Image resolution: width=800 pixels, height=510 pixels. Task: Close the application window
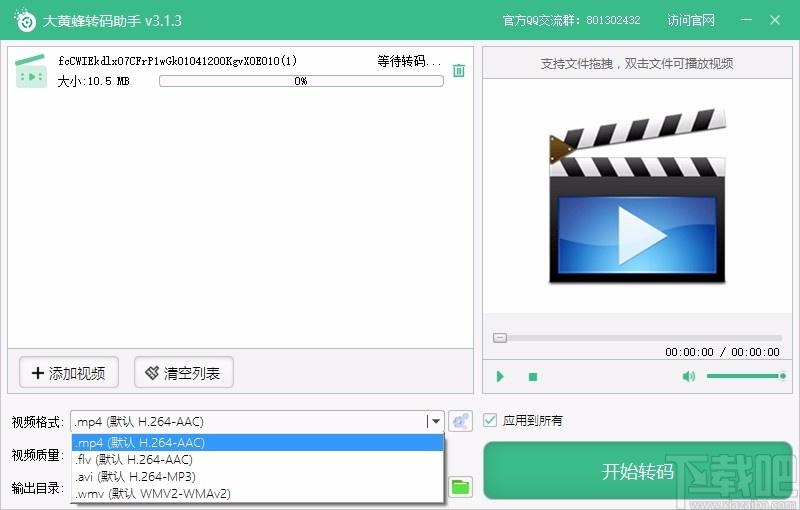774,20
